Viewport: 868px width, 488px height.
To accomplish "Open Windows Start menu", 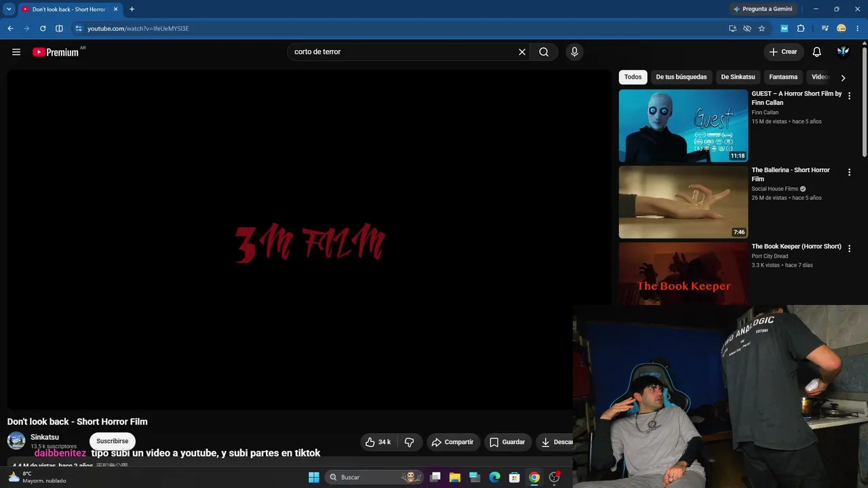I will click(x=314, y=477).
